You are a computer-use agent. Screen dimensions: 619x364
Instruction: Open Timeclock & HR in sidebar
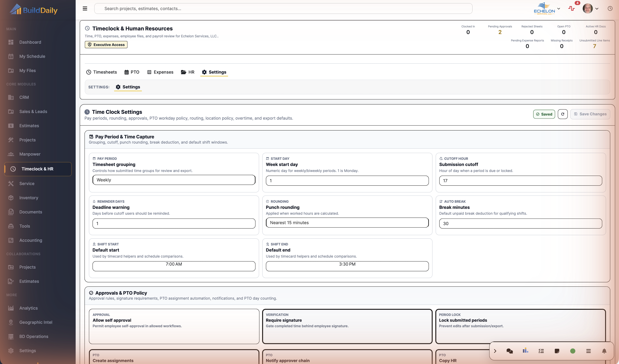tap(38, 169)
